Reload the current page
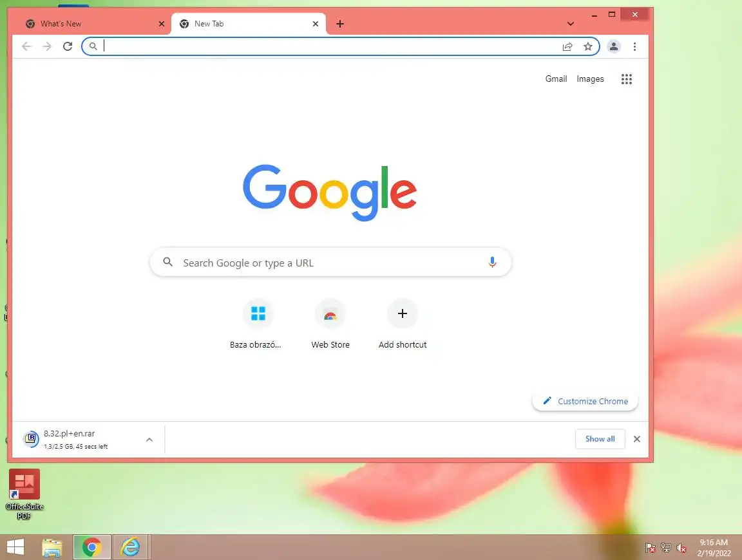Viewport: 742px width, 560px height. 68,46
